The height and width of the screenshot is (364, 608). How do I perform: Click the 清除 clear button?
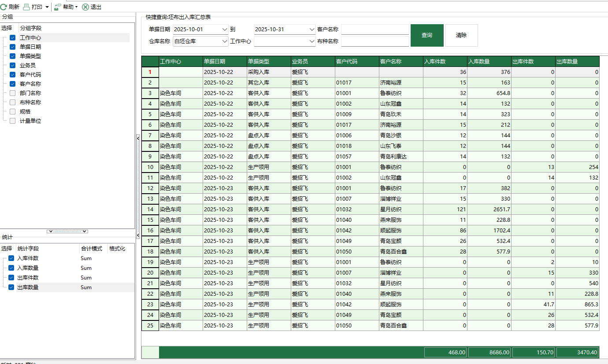(461, 35)
